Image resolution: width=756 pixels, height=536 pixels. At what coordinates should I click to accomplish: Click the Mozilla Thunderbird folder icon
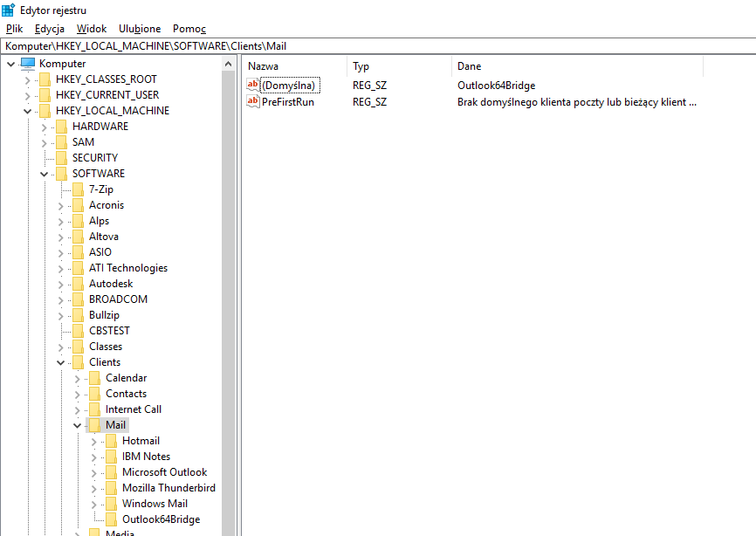[x=112, y=488]
